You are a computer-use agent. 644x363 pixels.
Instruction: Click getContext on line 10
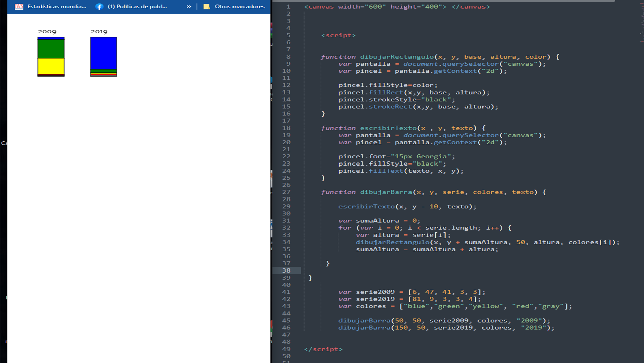[x=456, y=71]
